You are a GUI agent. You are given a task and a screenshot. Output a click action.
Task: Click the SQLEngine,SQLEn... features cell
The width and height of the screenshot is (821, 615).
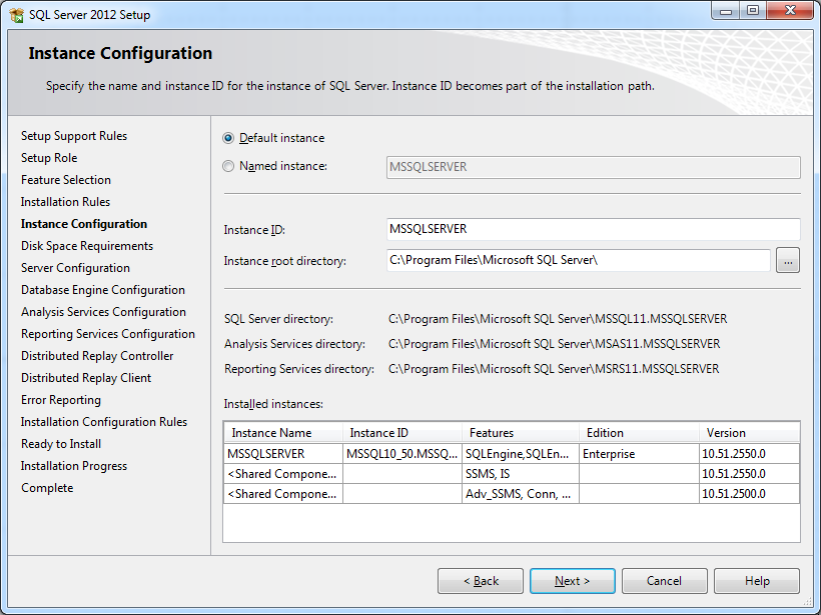tap(520, 454)
